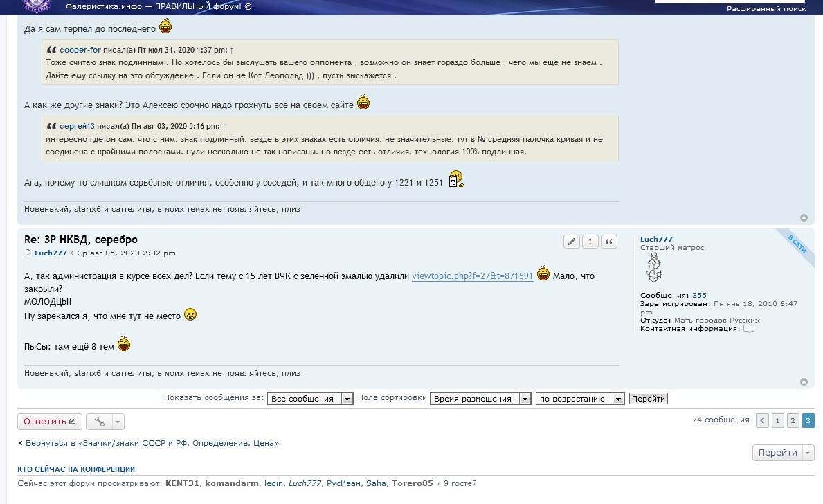Return to 'Значки/знаки СССР и РФ' forum
The image size is (823, 504).
click(x=152, y=443)
